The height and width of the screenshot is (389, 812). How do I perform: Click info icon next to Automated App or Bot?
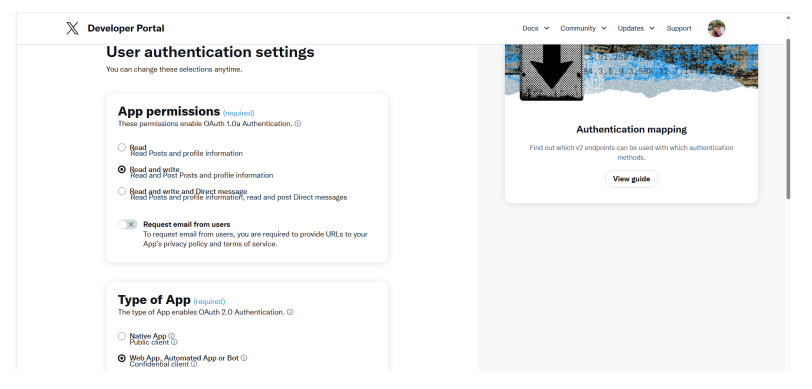(244, 358)
